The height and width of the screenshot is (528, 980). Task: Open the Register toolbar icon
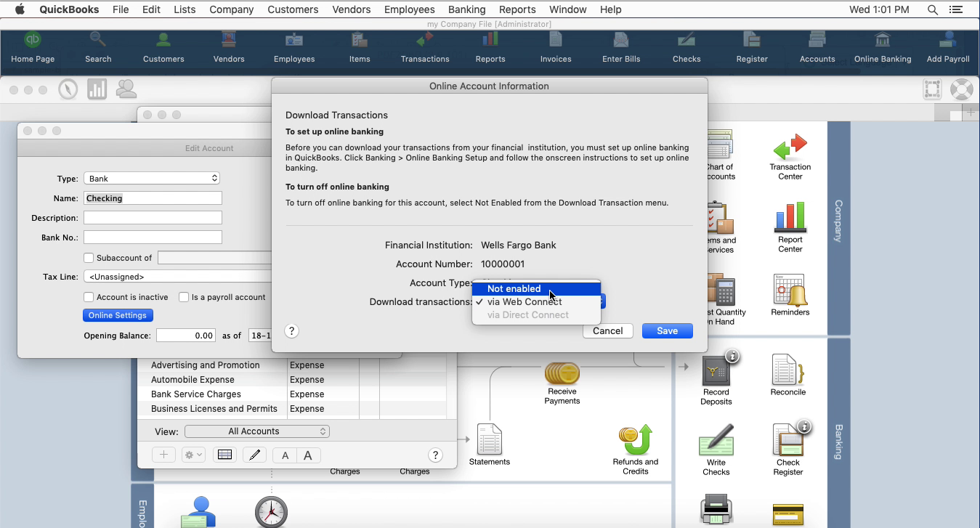(x=752, y=48)
